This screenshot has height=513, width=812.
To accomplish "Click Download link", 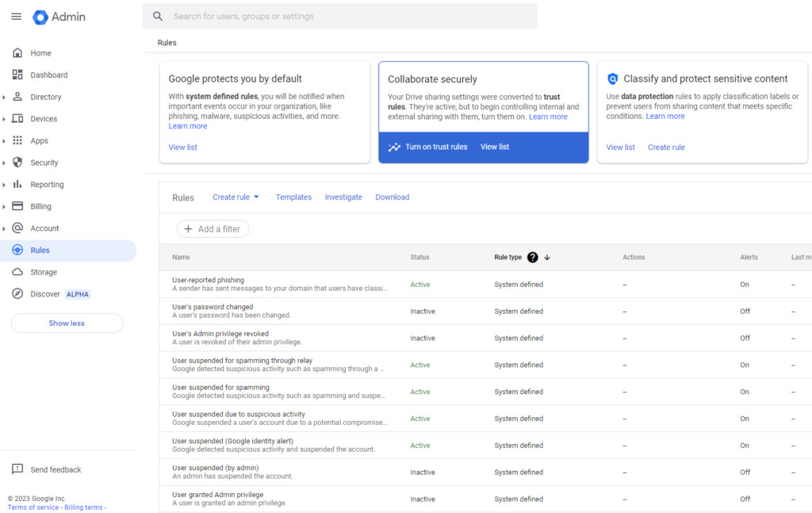I will tap(392, 197).
